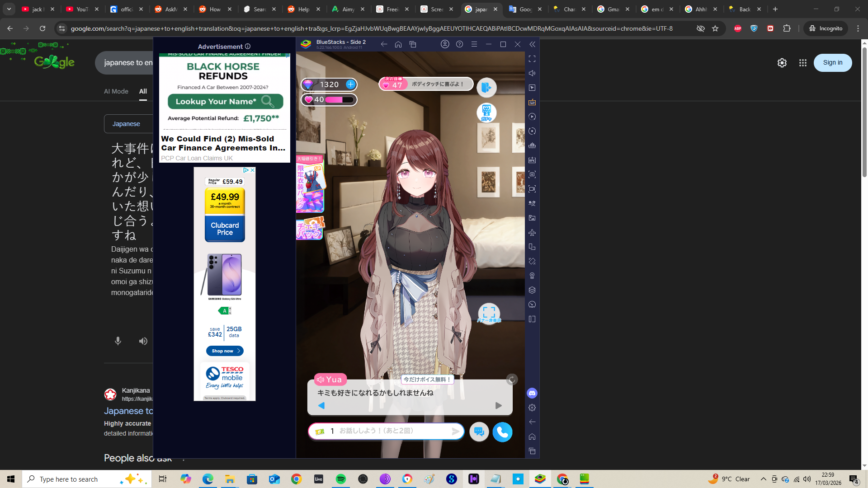Click the BlueStacks volume sidebar icon
868x488 pixels.
point(532,73)
